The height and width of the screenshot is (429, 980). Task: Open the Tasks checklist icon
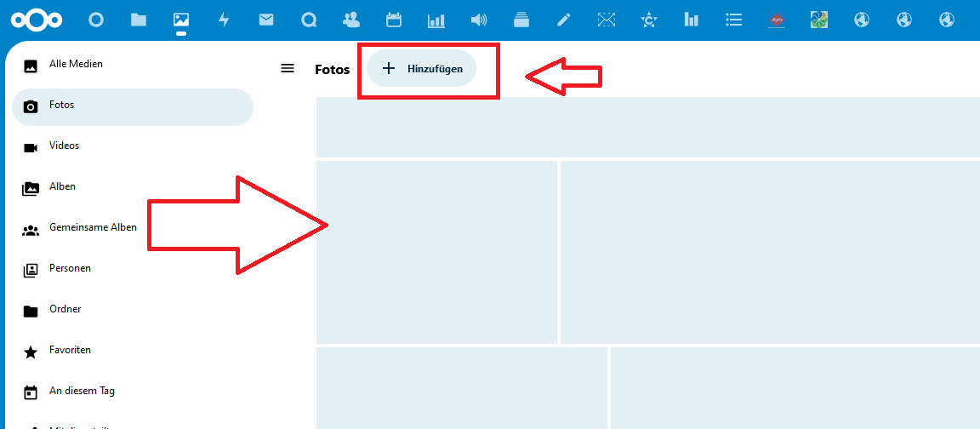click(734, 20)
